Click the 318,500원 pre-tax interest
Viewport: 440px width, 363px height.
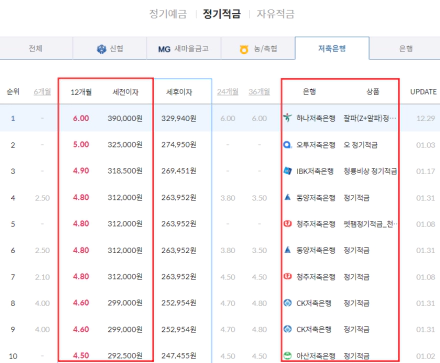[125, 171]
